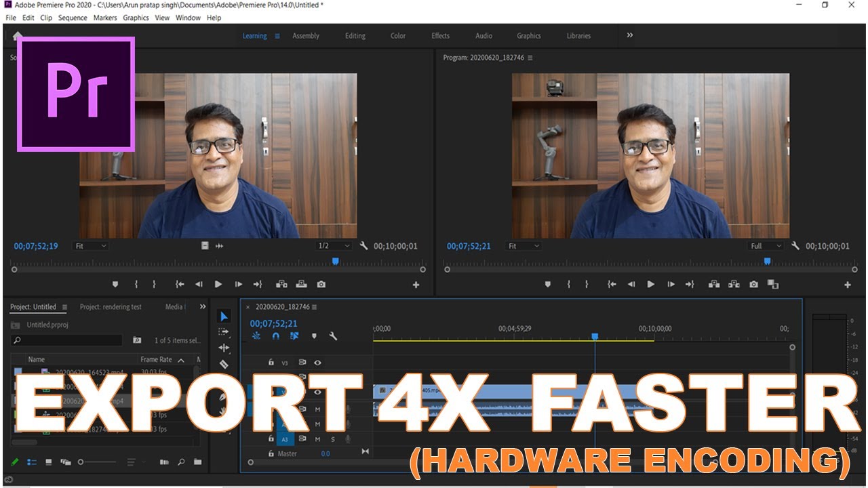Open Source monitor Fit zoom dropdown
The width and height of the screenshot is (868, 488).
tap(90, 246)
